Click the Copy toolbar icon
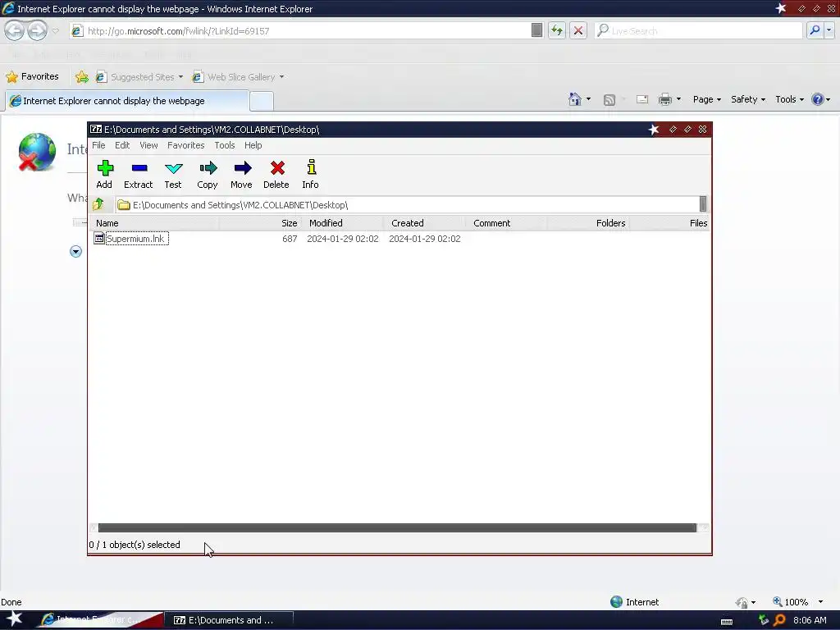Screen dimensions: 840x630 (x=208, y=175)
